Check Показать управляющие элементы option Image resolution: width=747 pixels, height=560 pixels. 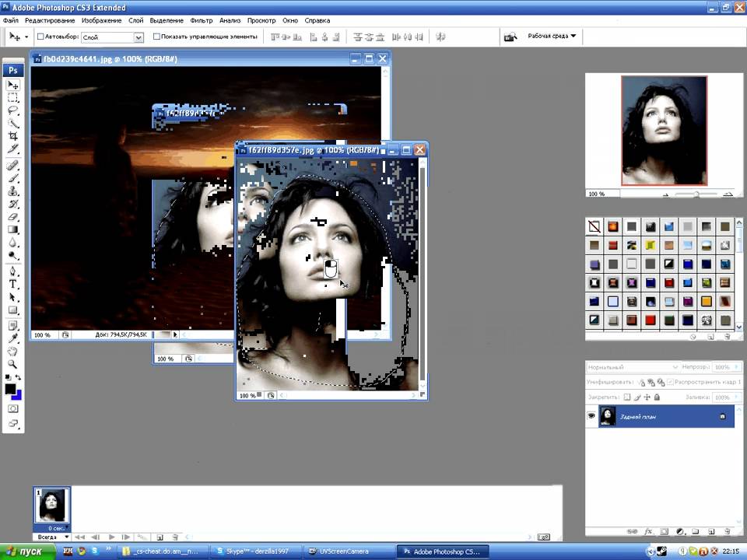point(156,37)
